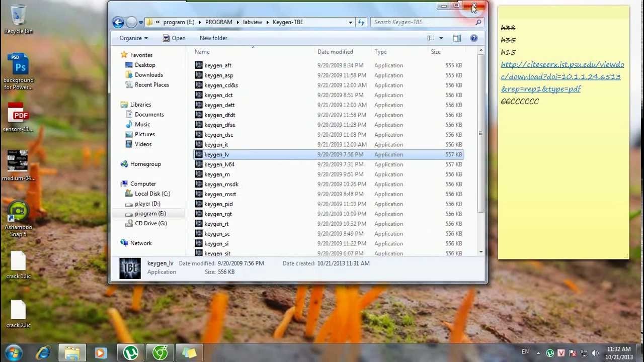The width and height of the screenshot is (644, 362).
Task: Expand breadcrumb arrow after labview
Action: click(x=267, y=22)
